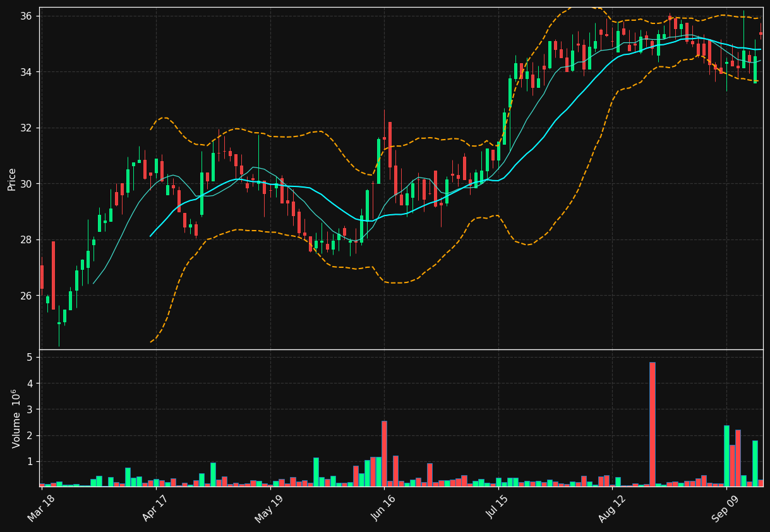Click the May 19 date label

[268, 509]
